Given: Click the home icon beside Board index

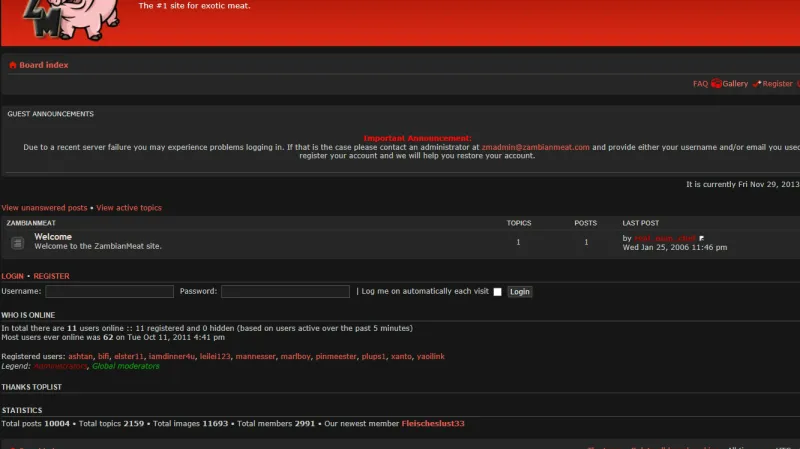Looking at the screenshot, I should (13, 65).
